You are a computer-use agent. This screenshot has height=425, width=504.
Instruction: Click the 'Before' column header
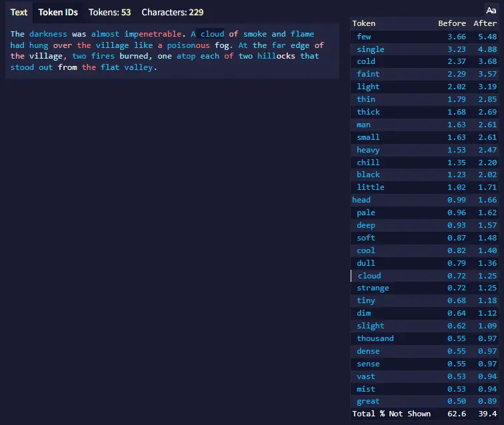pos(451,23)
